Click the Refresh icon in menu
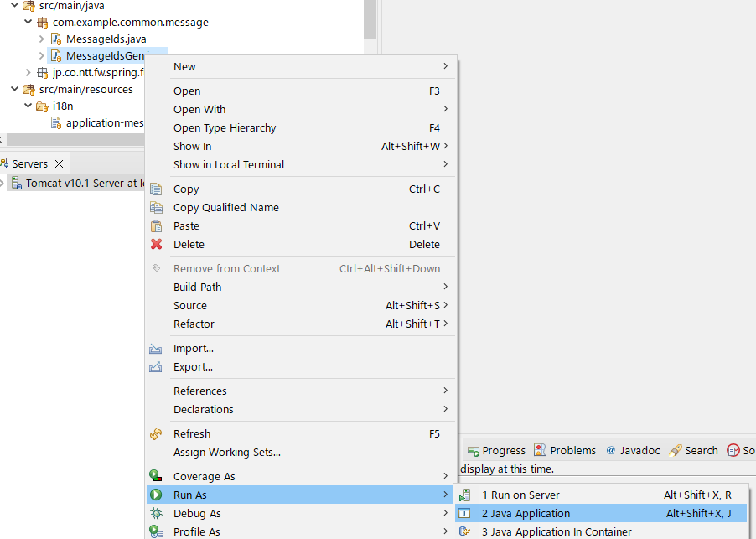This screenshot has width=756, height=539. pyautogui.click(x=156, y=434)
